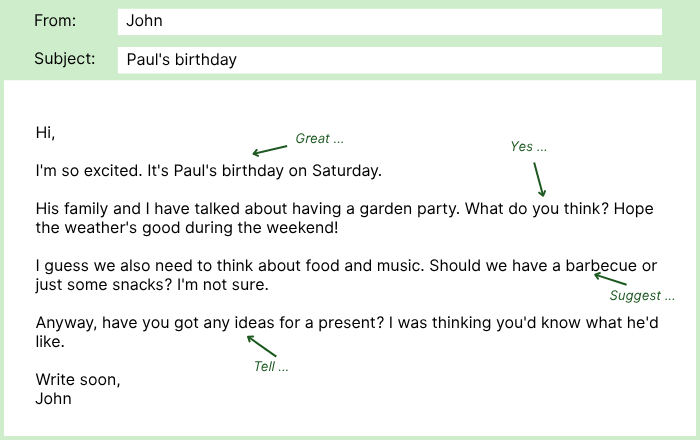Select the "Suggest ..." annotation note

[641, 296]
